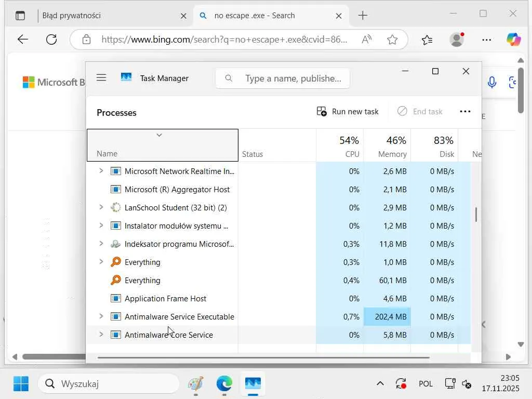This screenshot has width=532, height=399.
Task: Sort by the Memory column header
Action: [x=387, y=145]
